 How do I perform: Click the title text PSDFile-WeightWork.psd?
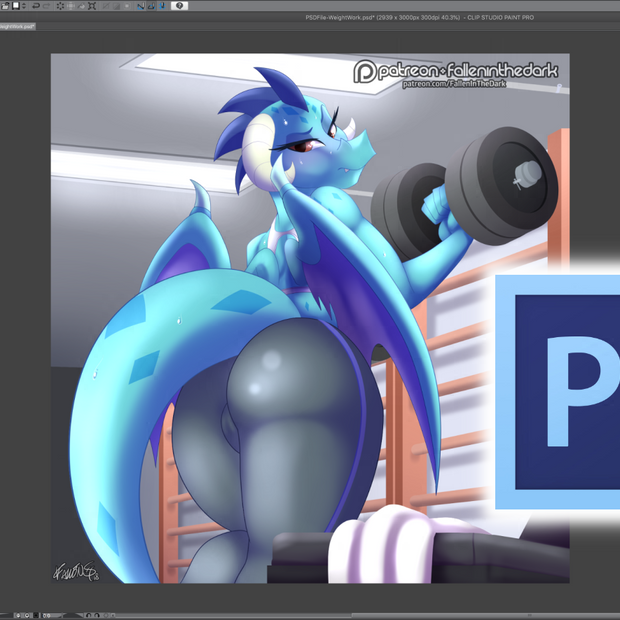(x=340, y=17)
